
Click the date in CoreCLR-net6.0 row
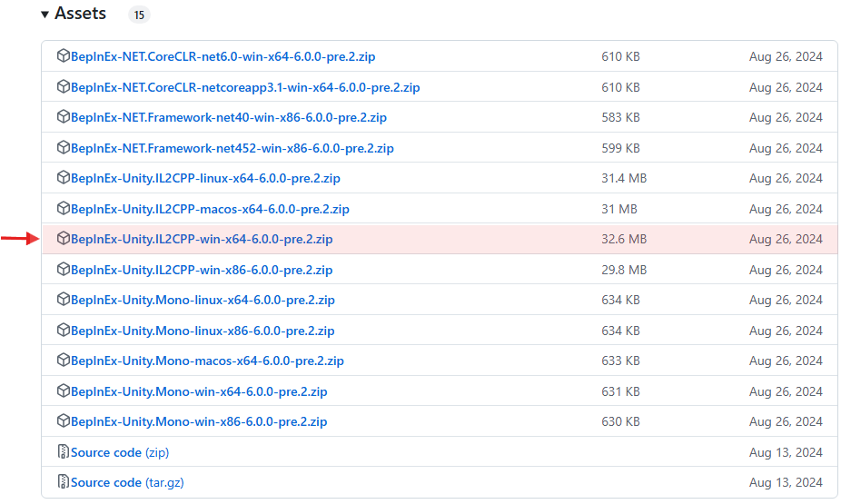786,56
